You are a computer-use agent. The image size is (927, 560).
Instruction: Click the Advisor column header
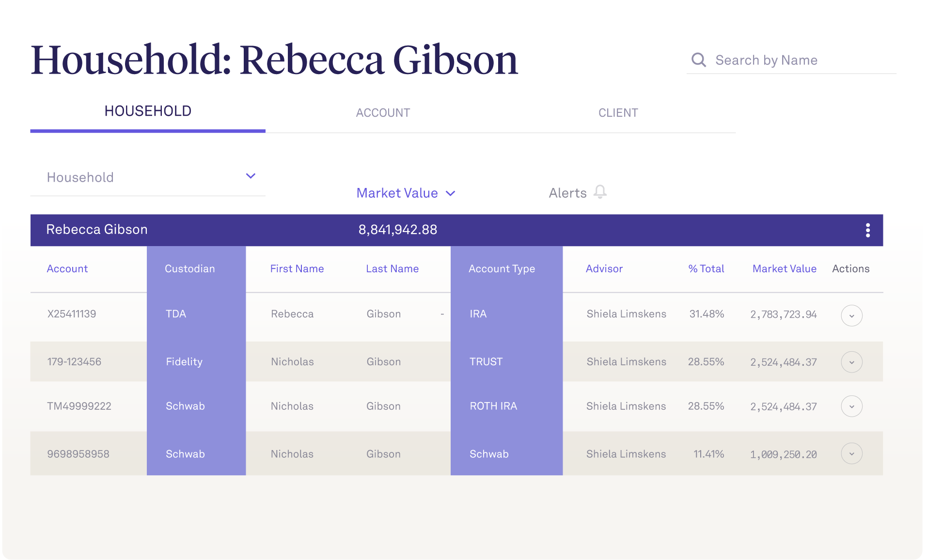(x=604, y=269)
